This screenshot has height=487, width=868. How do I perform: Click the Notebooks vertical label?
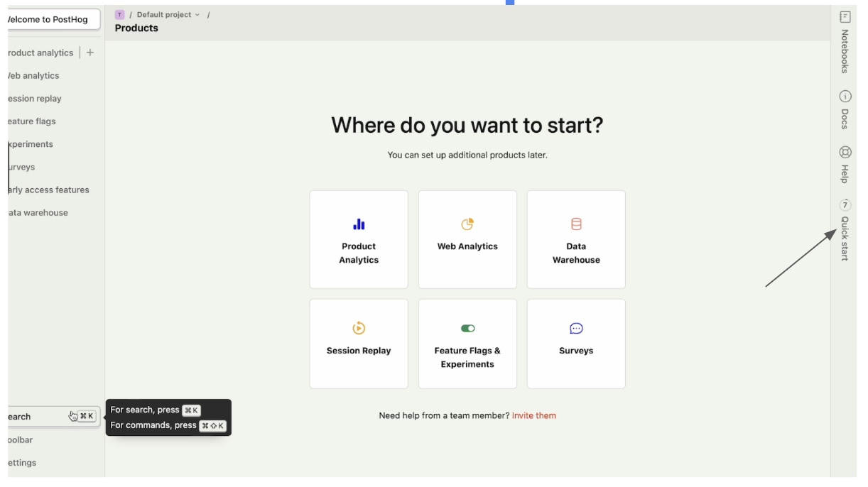click(845, 51)
